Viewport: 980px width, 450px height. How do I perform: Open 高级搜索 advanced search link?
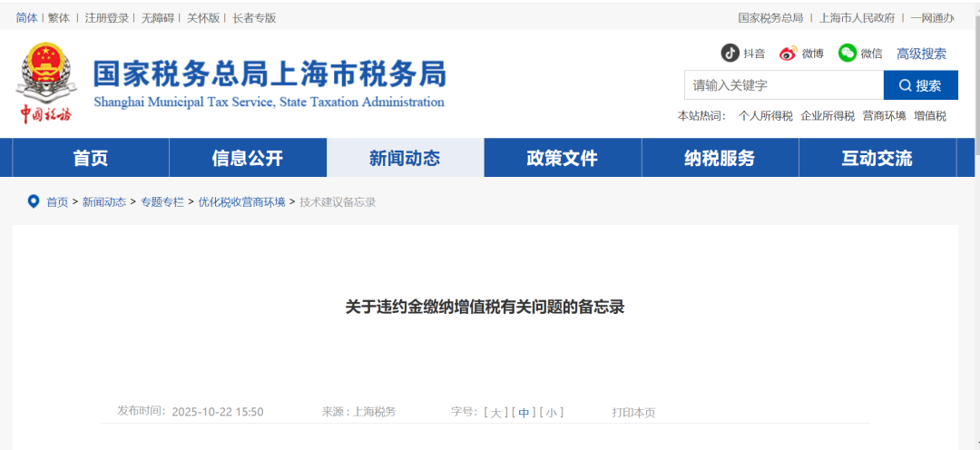click(x=921, y=54)
